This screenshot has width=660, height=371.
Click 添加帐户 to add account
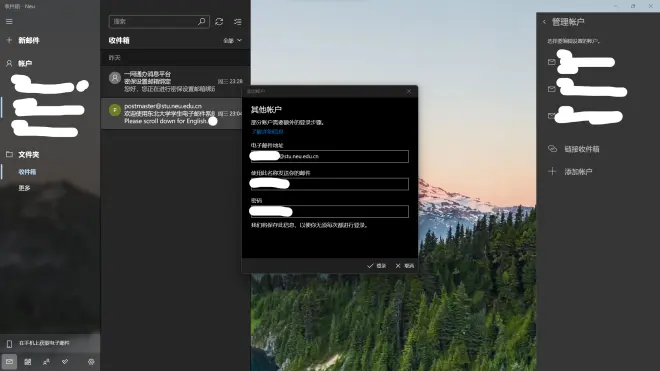(578, 171)
